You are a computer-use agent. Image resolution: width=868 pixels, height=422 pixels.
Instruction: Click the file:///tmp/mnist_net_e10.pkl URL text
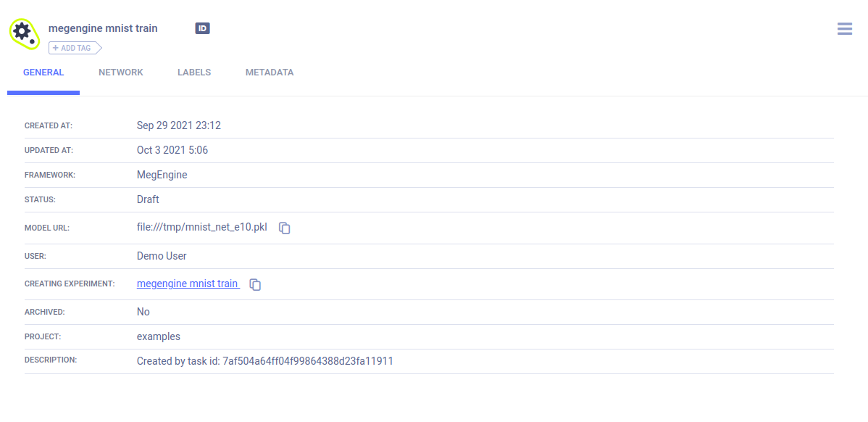[x=201, y=227]
